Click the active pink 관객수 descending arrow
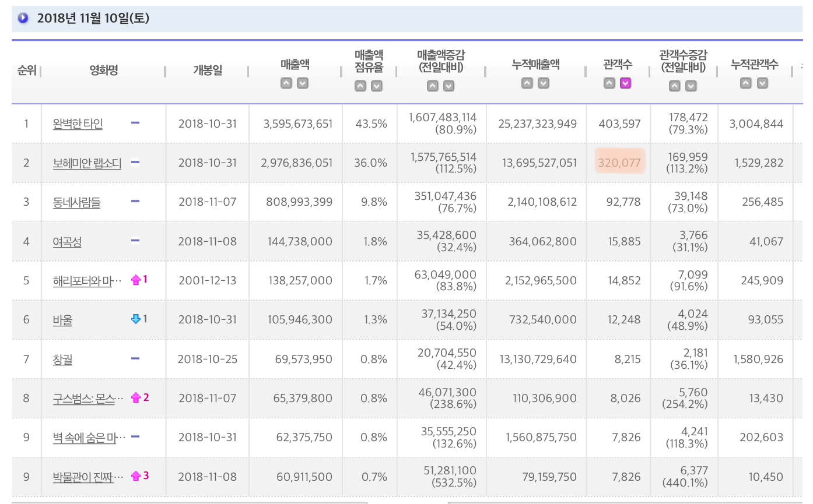The height and width of the screenshot is (504, 813). (626, 83)
